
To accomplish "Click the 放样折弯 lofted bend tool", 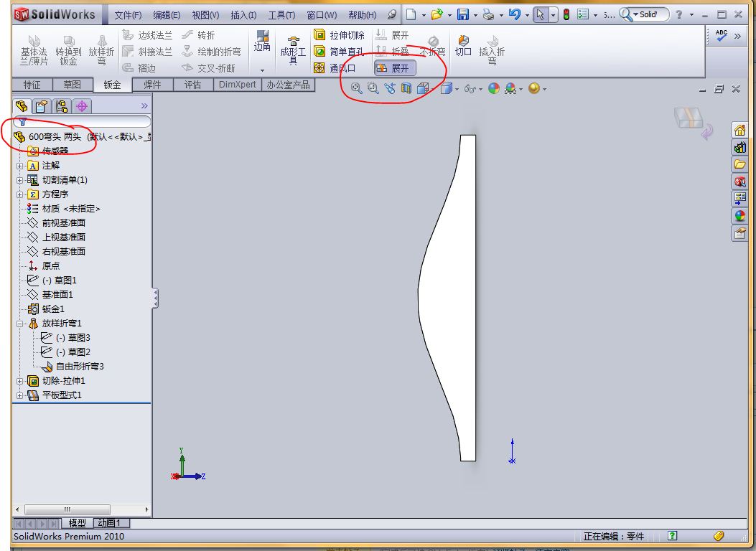I will [x=102, y=50].
